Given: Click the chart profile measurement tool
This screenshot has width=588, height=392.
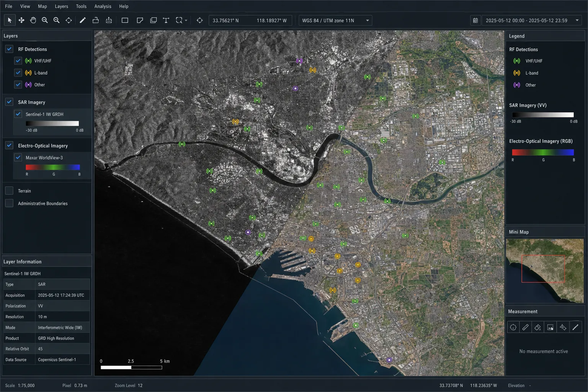Looking at the screenshot, I should coord(550,327).
